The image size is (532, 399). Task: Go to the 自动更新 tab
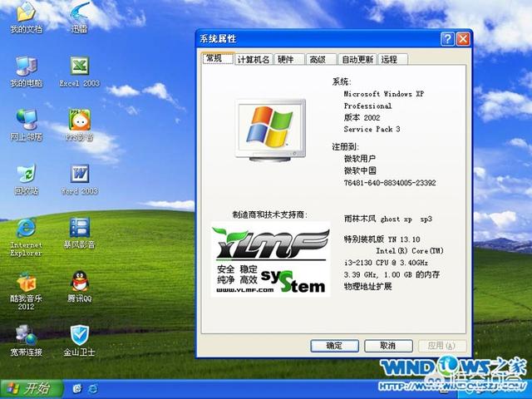pyautogui.click(x=357, y=60)
